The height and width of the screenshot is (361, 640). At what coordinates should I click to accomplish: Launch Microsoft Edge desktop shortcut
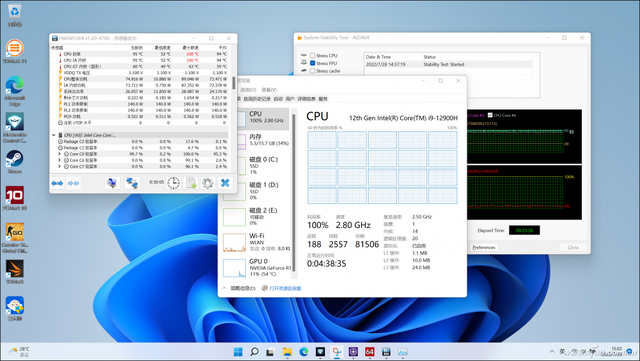pos(15,91)
